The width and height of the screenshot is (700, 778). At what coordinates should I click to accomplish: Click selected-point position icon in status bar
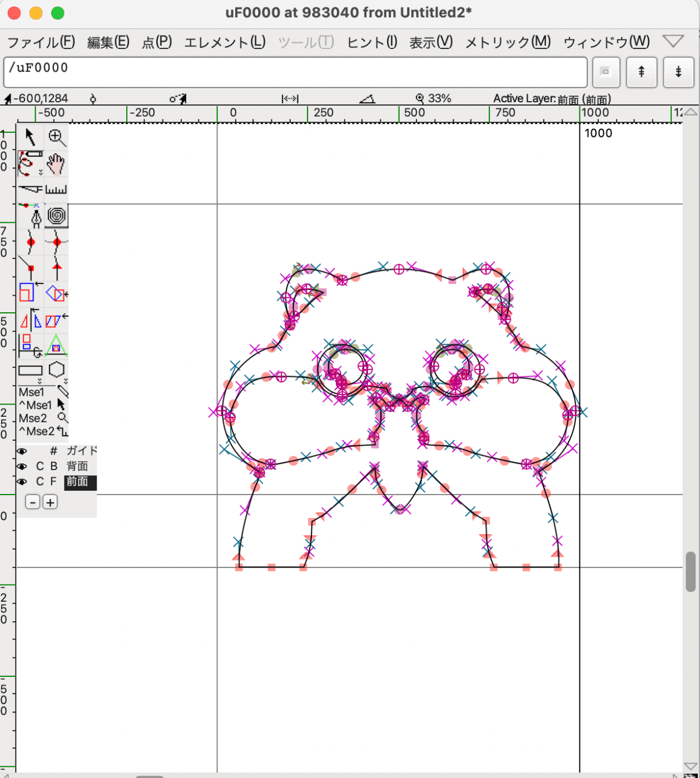[x=93, y=99]
